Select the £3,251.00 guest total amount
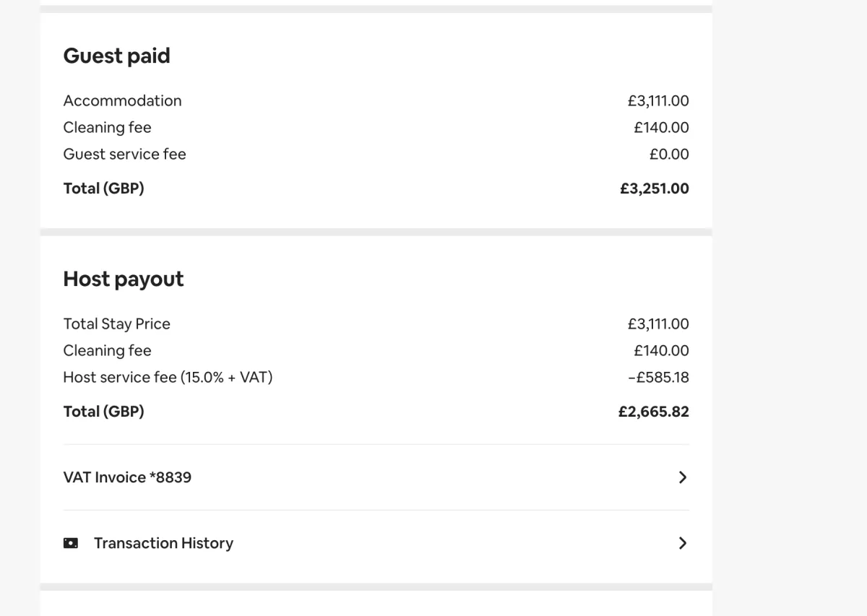The height and width of the screenshot is (616, 867). pyautogui.click(x=655, y=188)
